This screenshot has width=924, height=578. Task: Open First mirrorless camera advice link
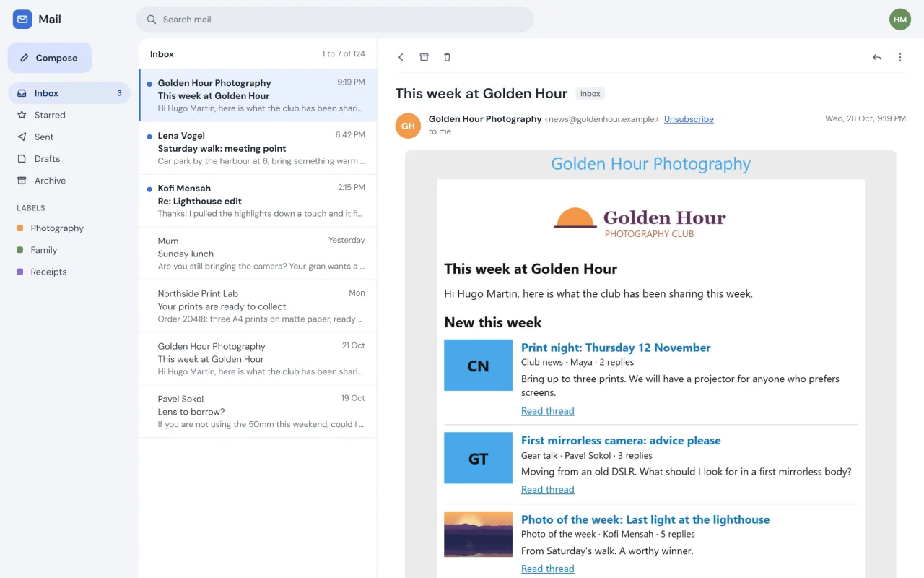tap(621, 440)
